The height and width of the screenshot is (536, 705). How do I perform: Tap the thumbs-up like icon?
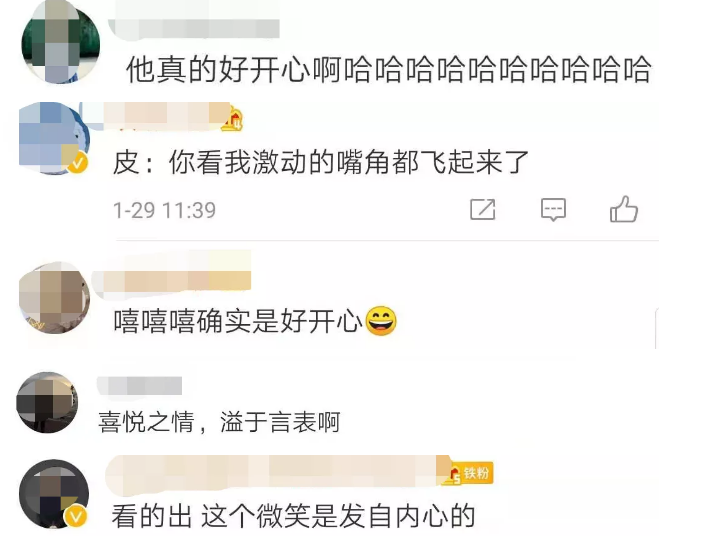click(x=624, y=209)
